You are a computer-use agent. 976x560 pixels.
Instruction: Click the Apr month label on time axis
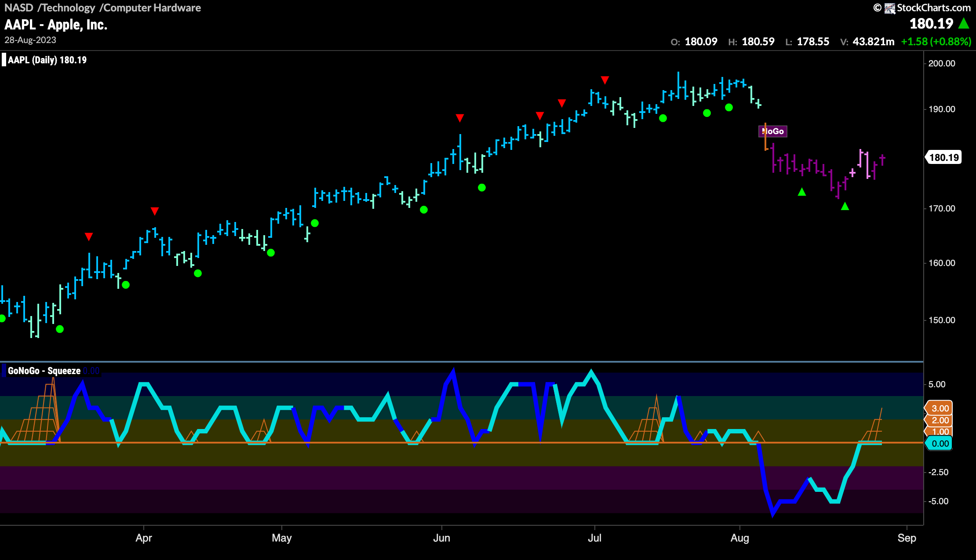pos(144,538)
